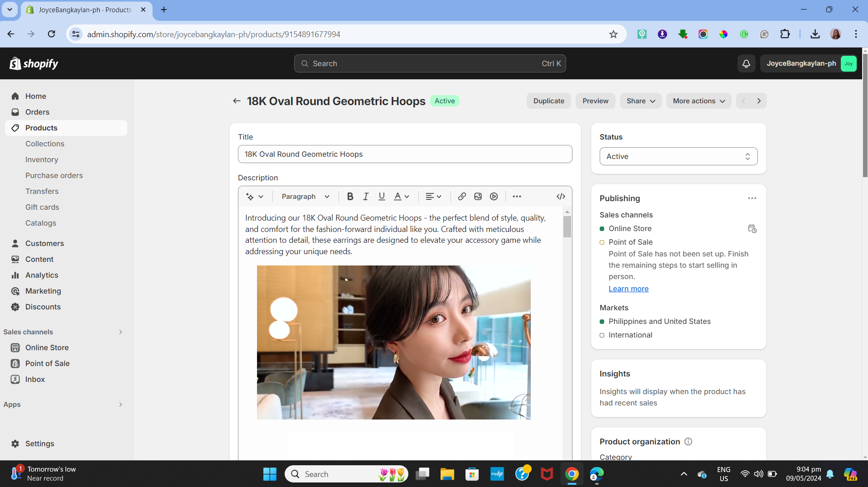Expand the Sales channels sidebar section
This screenshot has height=487, width=868.
click(x=121, y=332)
